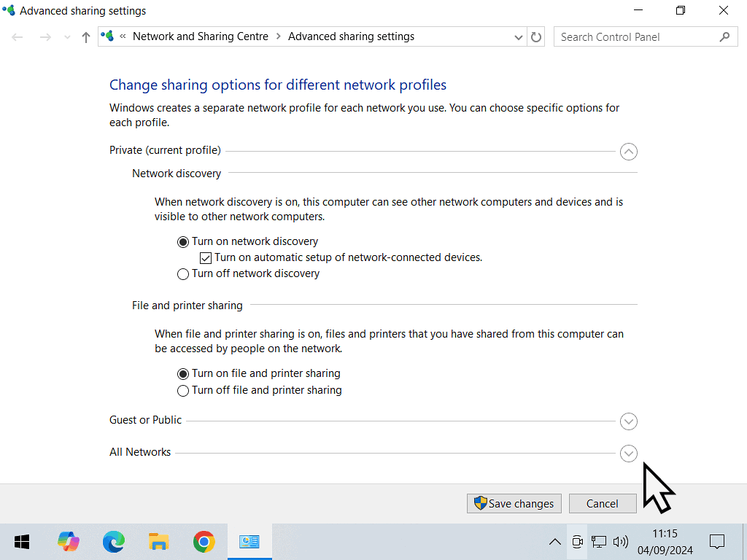
Task: Launch Google Chrome from the taskbar
Action: [204, 542]
